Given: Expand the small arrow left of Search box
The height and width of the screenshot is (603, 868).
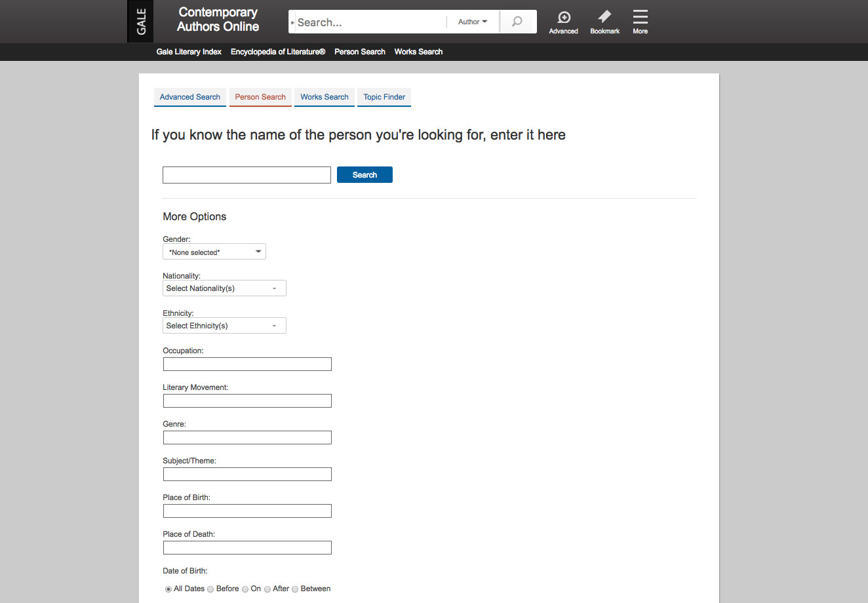Looking at the screenshot, I should (x=292, y=22).
